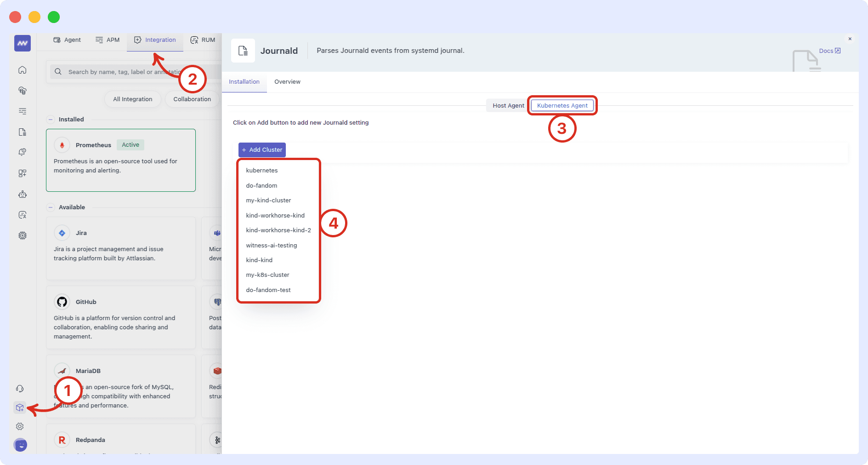Select the Collaboration filter chip
The height and width of the screenshot is (465, 868).
tap(192, 99)
